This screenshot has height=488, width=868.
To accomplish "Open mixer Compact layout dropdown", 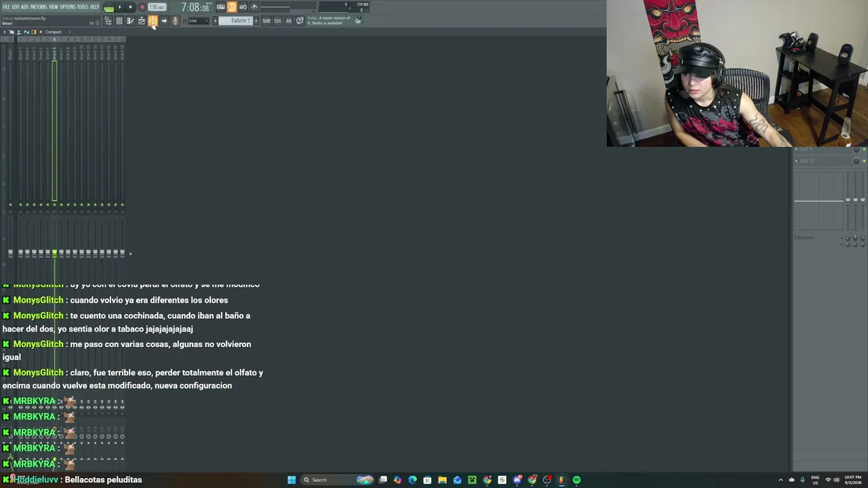I will pos(54,32).
